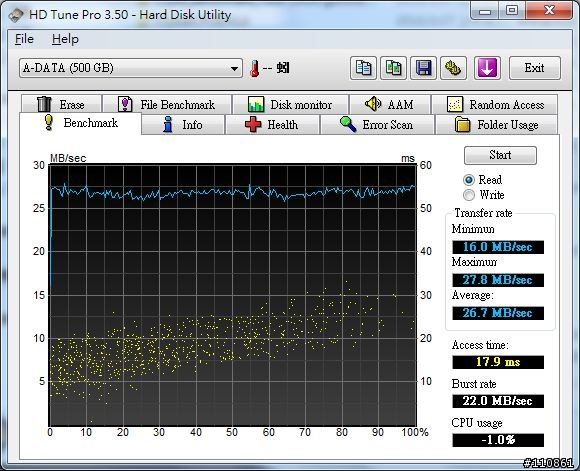Switch to the Error Scan tab

click(377, 125)
